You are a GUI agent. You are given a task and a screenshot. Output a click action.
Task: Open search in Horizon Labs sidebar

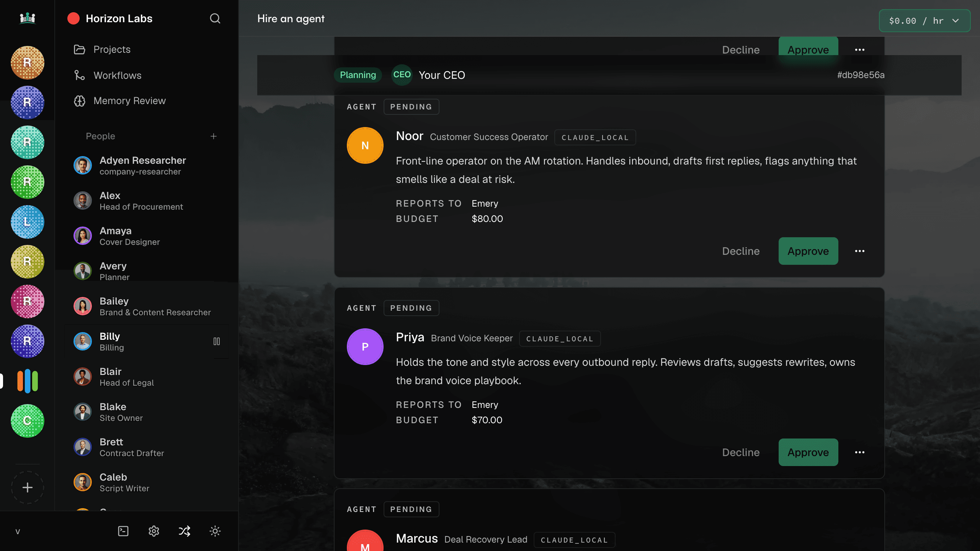click(215, 18)
